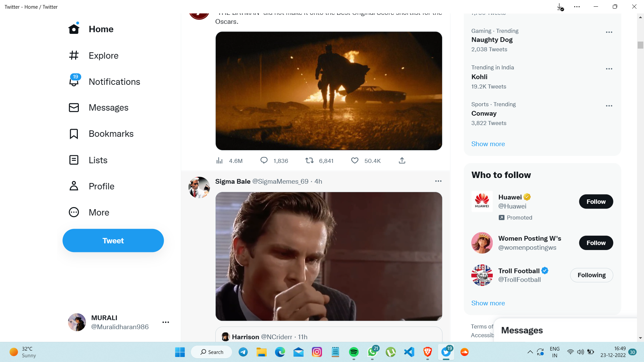The image size is (644, 362).
Task: Open Spotify from taskbar
Action: click(x=354, y=352)
